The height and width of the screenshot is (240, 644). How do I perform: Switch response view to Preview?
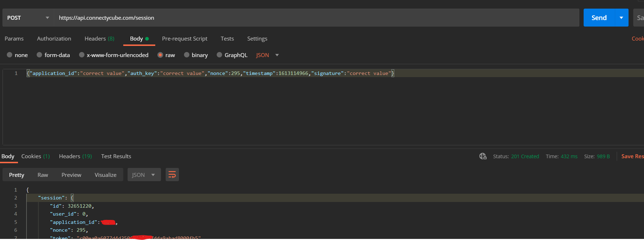tap(71, 175)
